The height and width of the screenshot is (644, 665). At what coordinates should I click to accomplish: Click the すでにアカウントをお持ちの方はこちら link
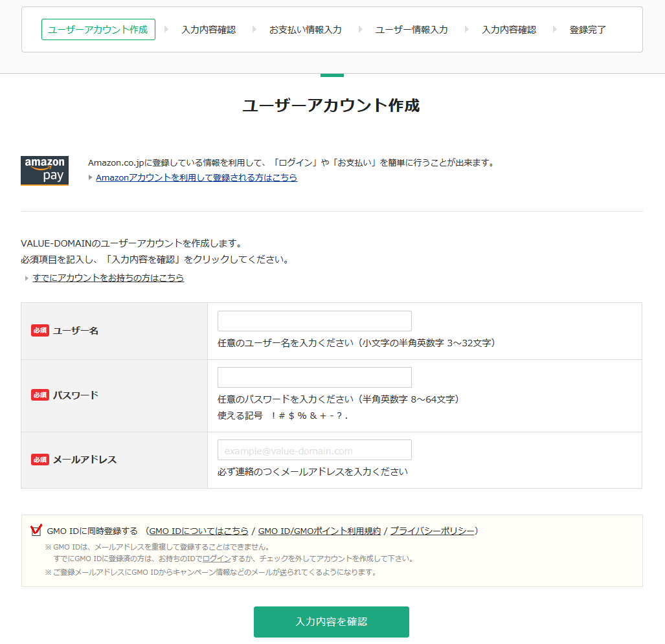click(108, 278)
